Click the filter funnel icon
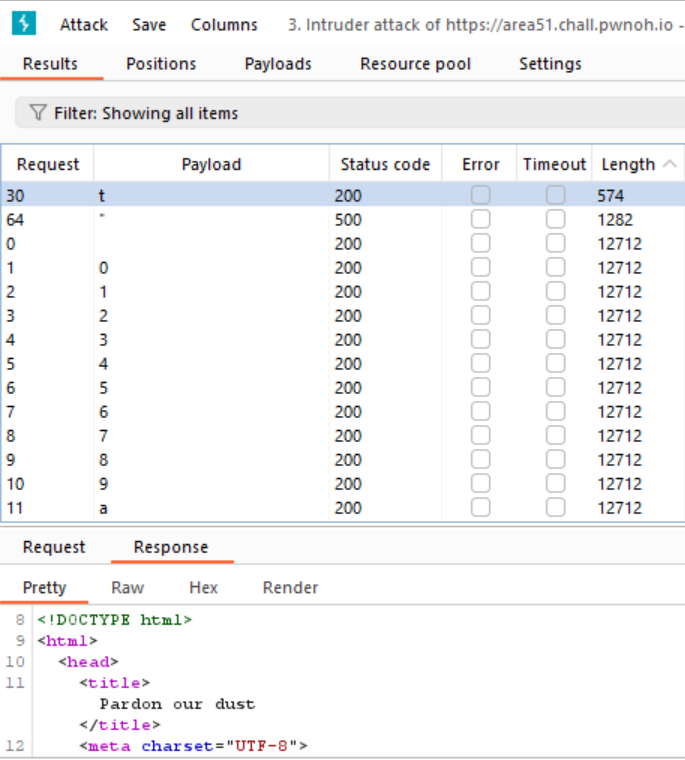Viewport: 685px width, 760px height. 38,114
